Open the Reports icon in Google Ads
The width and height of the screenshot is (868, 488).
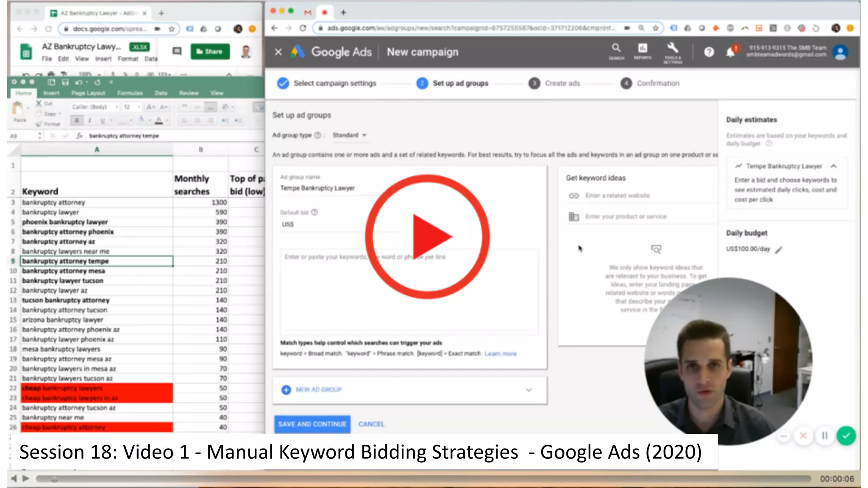[643, 51]
